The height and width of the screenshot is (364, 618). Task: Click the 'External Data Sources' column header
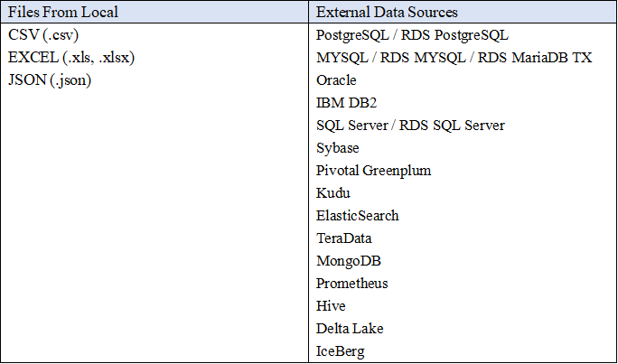387,13
